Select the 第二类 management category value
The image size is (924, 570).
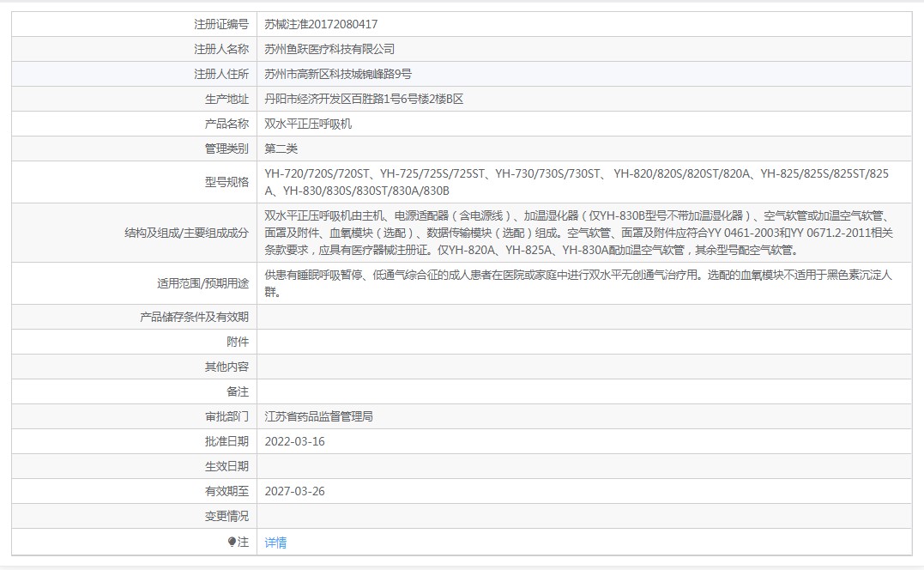pyautogui.click(x=281, y=149)
